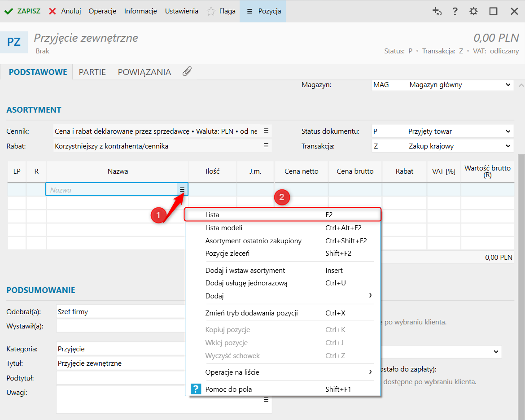The height and width of the screenshot is (420, 525).
Task: Click the question mark help icon
Action: coord(455,11)
